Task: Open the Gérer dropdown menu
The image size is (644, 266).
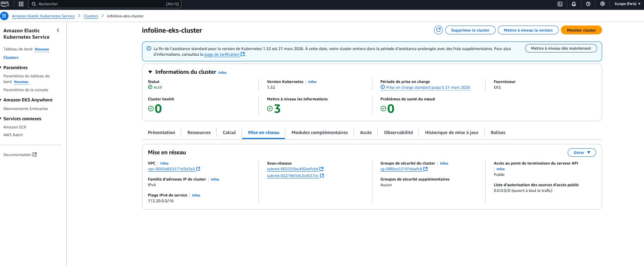Action: [x=582, y=153]
